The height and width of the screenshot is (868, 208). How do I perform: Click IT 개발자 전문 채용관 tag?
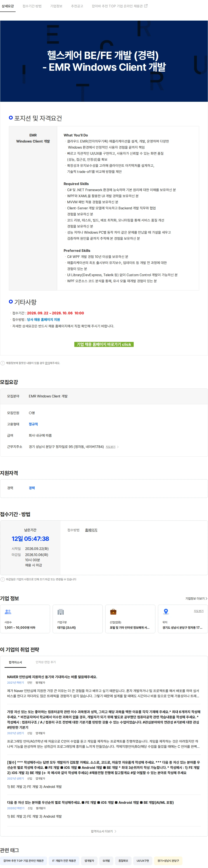64,860
